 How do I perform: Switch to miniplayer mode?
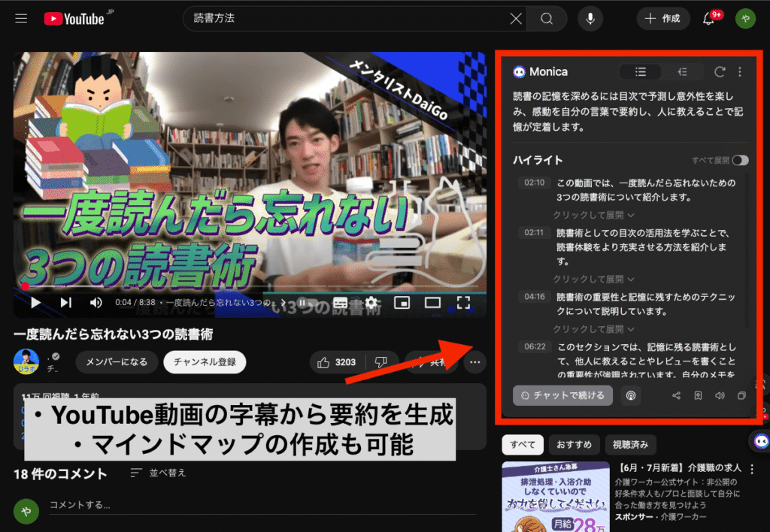tap(402, 302)
